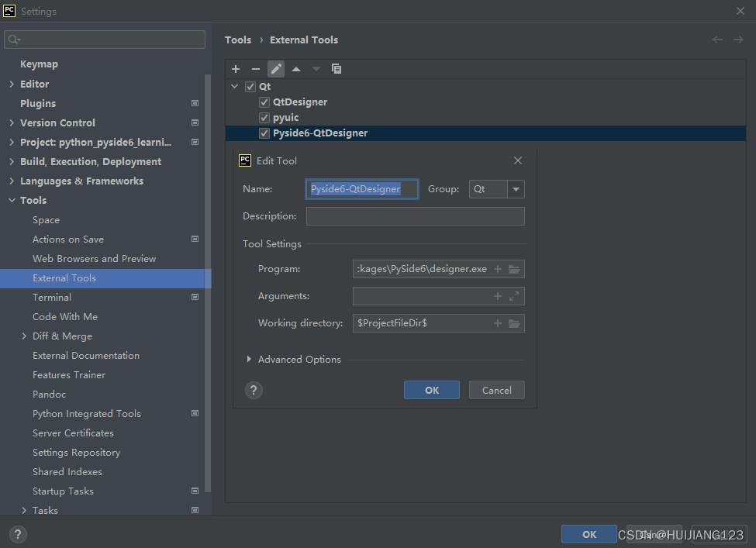
Task: Click OK at the bottom of Settings
Action: coord(589,534)
